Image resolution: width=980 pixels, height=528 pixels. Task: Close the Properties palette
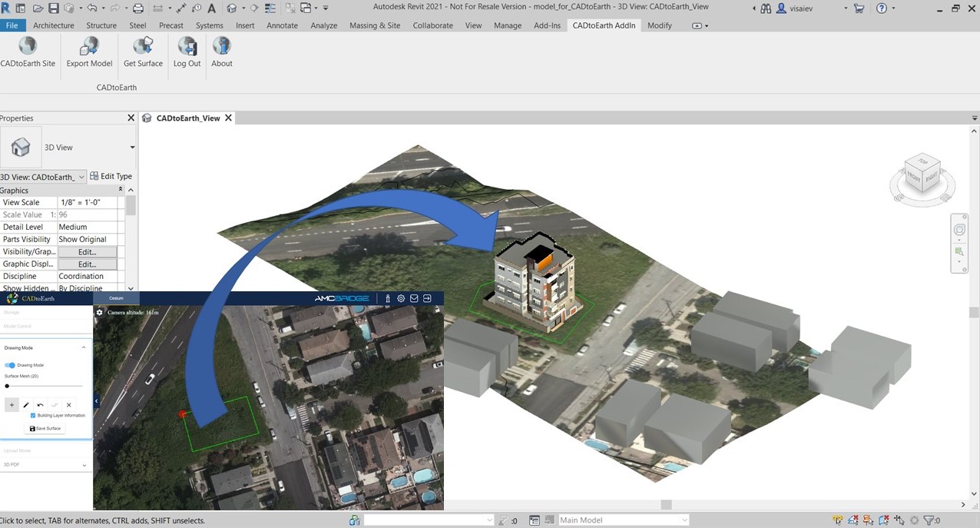(131, 118)
